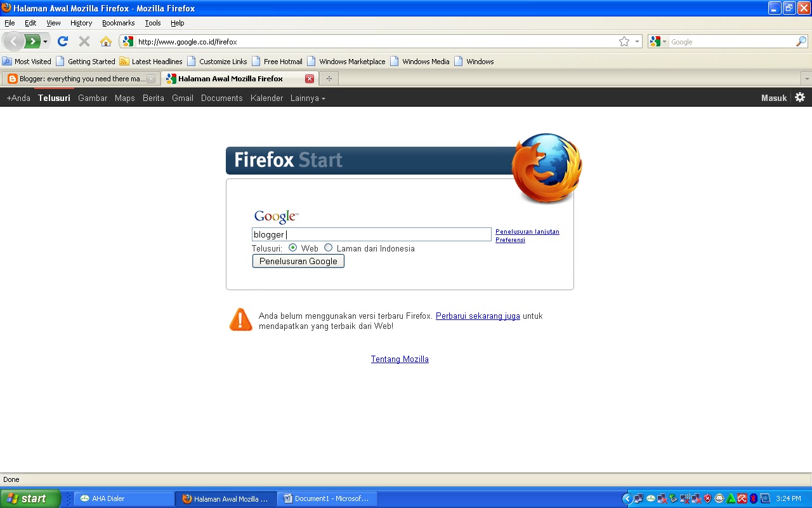812x508 pixels.
Task: Open the Windows Marketplace bookmark
Action: click(x=346, y=62)
